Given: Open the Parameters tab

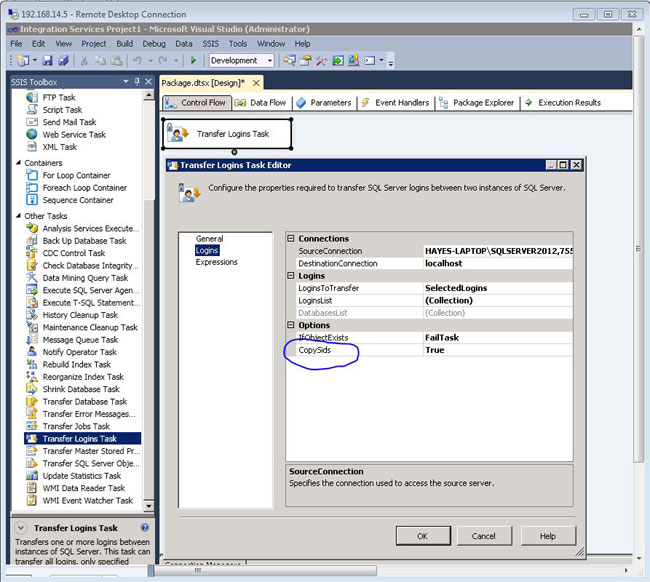Looking at the screenshot, I should point(325,103).
